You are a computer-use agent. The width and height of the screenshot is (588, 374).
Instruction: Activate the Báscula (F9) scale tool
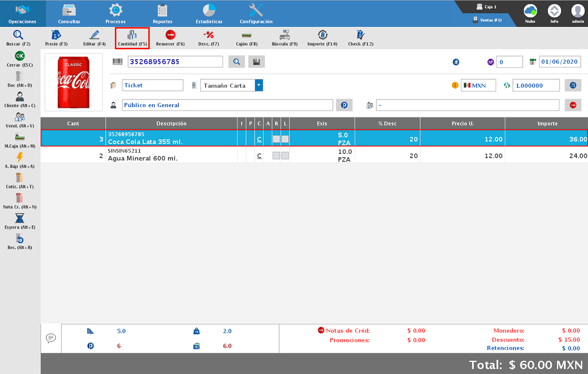285,35
